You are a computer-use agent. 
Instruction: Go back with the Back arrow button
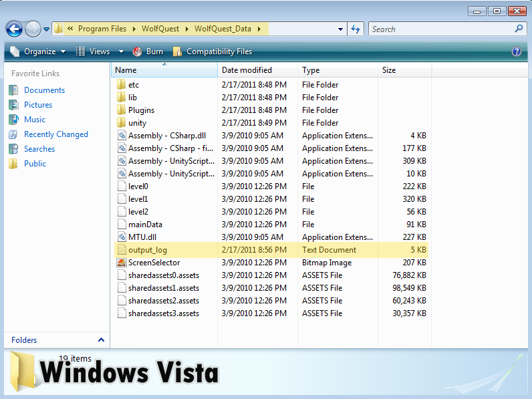click(14, 29)
